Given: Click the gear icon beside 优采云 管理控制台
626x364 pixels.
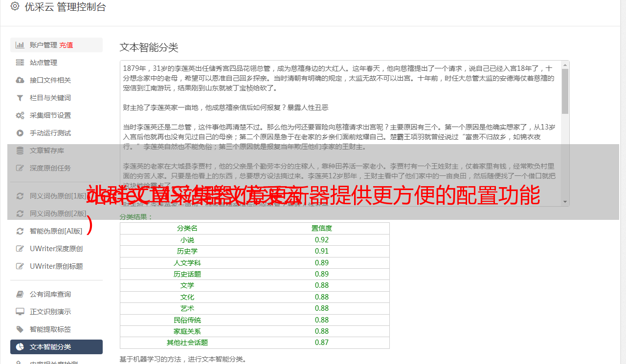Looking at the screenshot, I should click(x=15, y=7).
